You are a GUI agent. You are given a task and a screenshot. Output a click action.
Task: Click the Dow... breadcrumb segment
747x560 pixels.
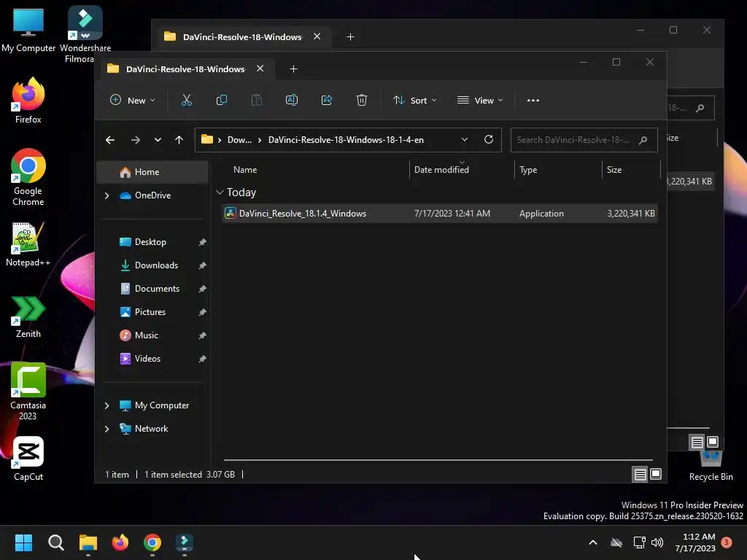click(239, 140)
